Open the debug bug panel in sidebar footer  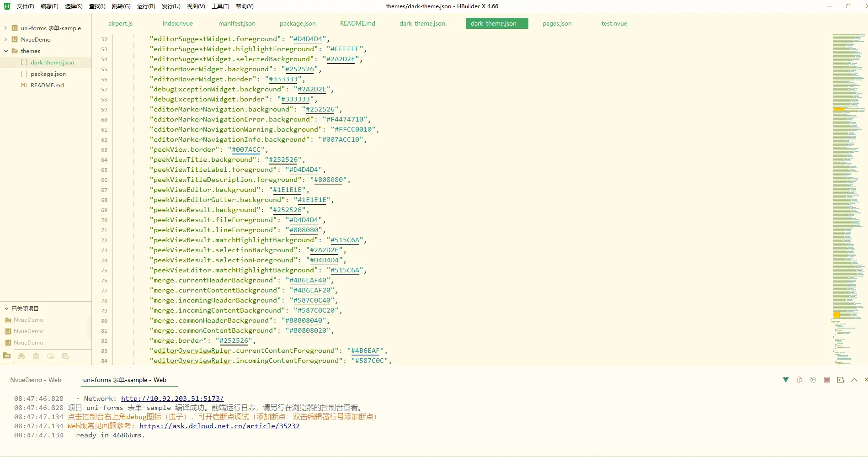point(36,356)
